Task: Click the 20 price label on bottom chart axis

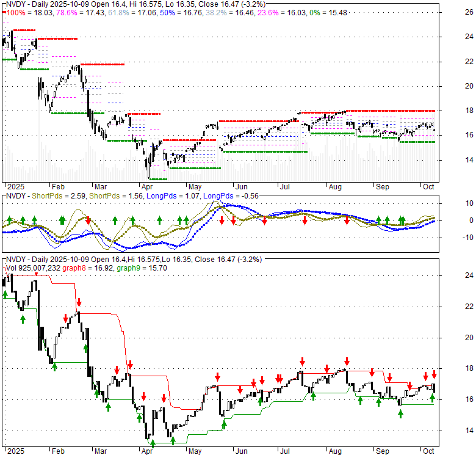Action: tap(469, 338)
